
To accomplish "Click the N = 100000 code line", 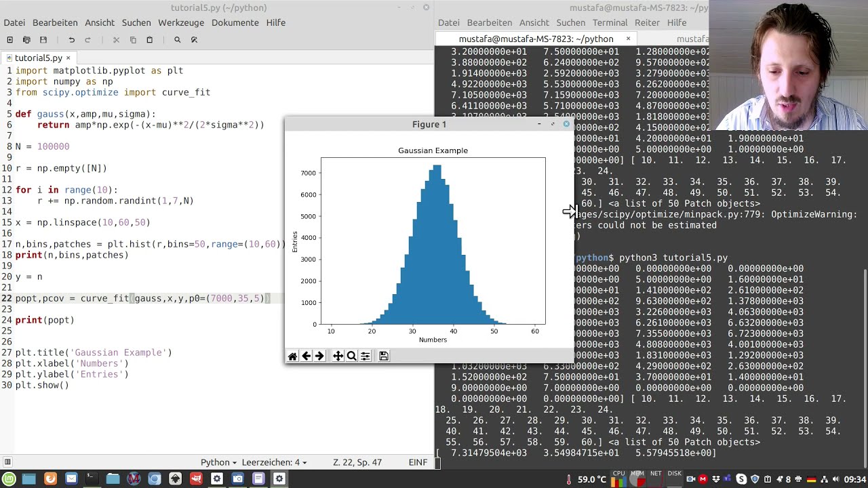I will click(x=42, y=146).
